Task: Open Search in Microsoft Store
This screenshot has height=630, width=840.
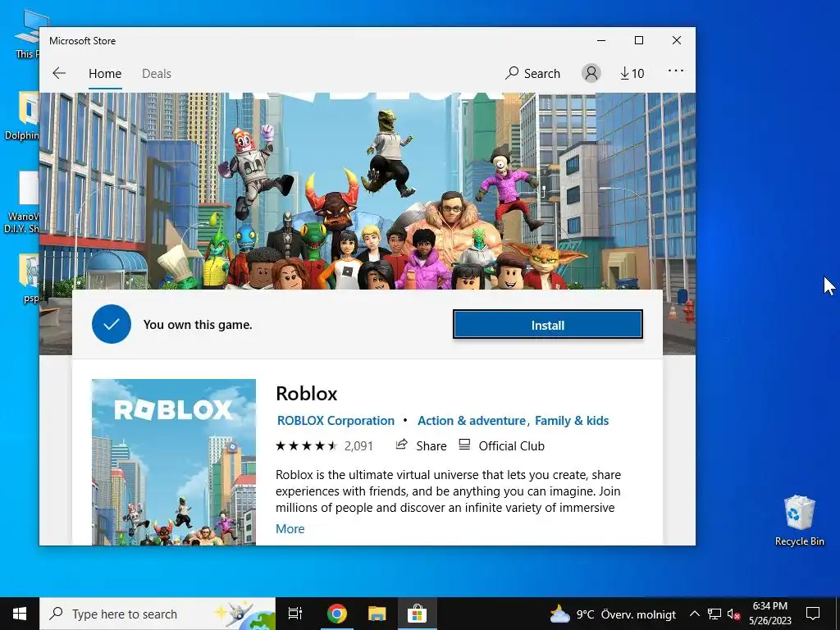Action: point(532,73)
